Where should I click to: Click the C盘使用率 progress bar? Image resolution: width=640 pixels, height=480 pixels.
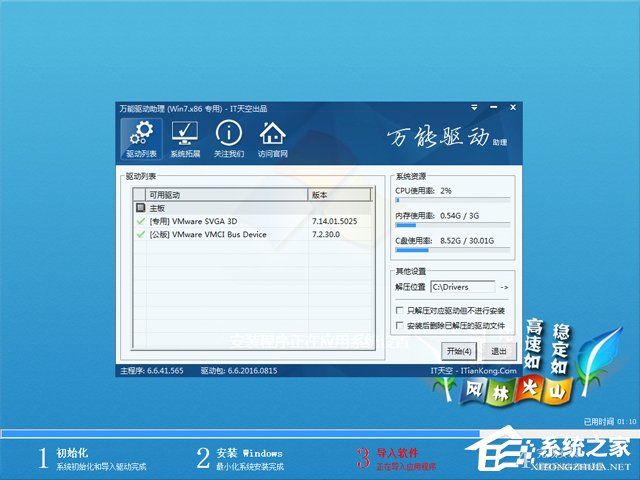[x=452, y=250]
